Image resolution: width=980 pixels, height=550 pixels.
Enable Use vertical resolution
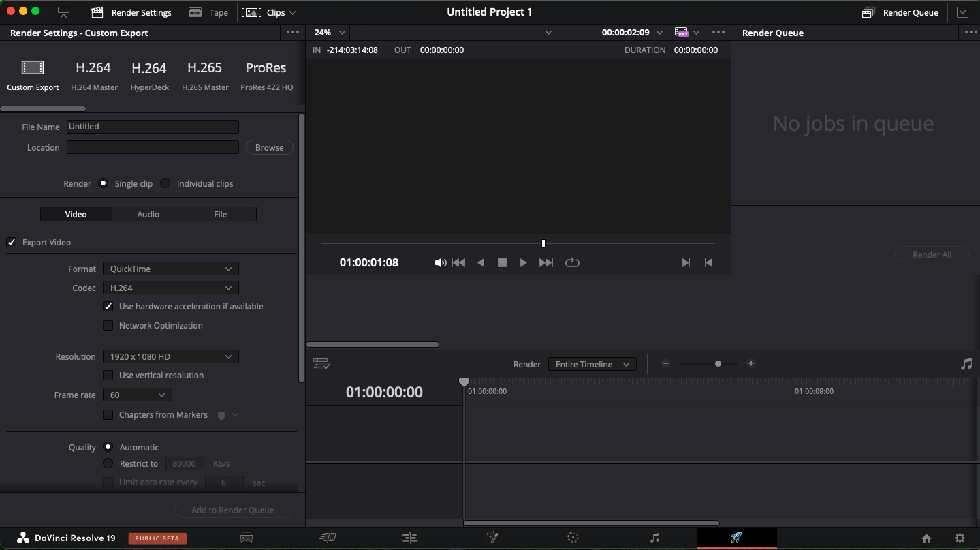pyautogui.click(x=108, y=376)
